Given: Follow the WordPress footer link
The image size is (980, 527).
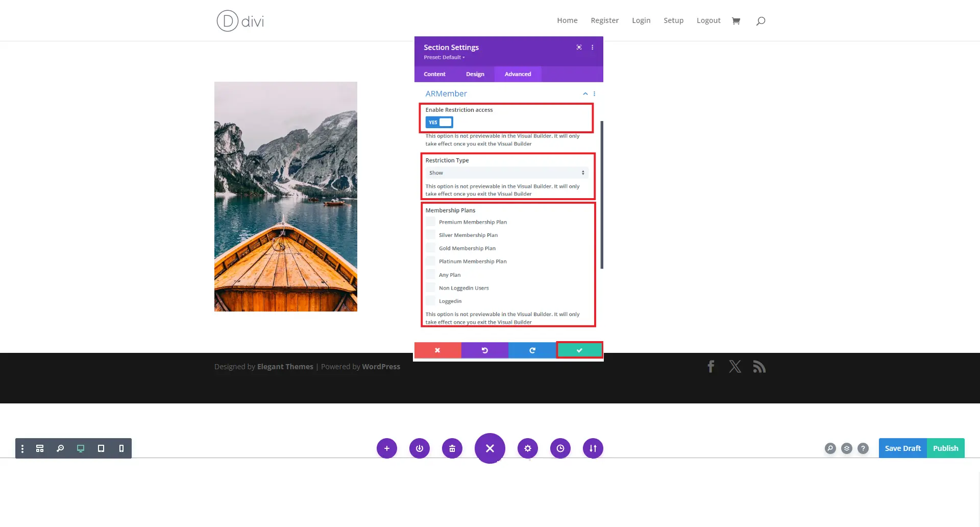Looking at the screenshot, I should pyautogui.click(x=381, y=367).
